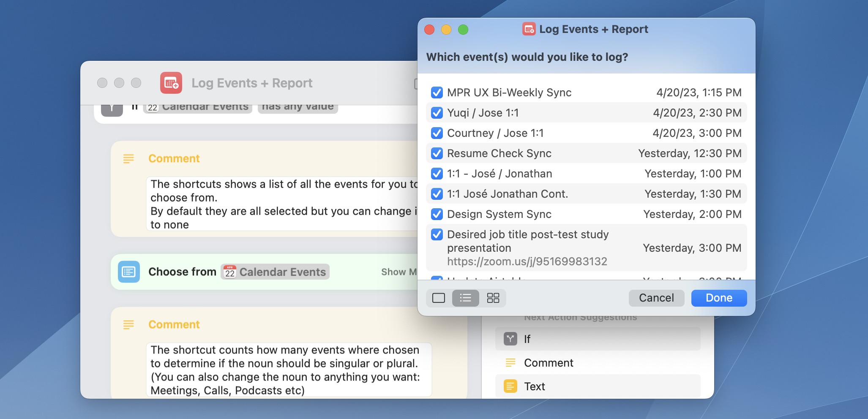The width and height of the screenshot is (868, 419).
Task: Minimize the dialog with the yellow button
Action: (x=446, y=30)
